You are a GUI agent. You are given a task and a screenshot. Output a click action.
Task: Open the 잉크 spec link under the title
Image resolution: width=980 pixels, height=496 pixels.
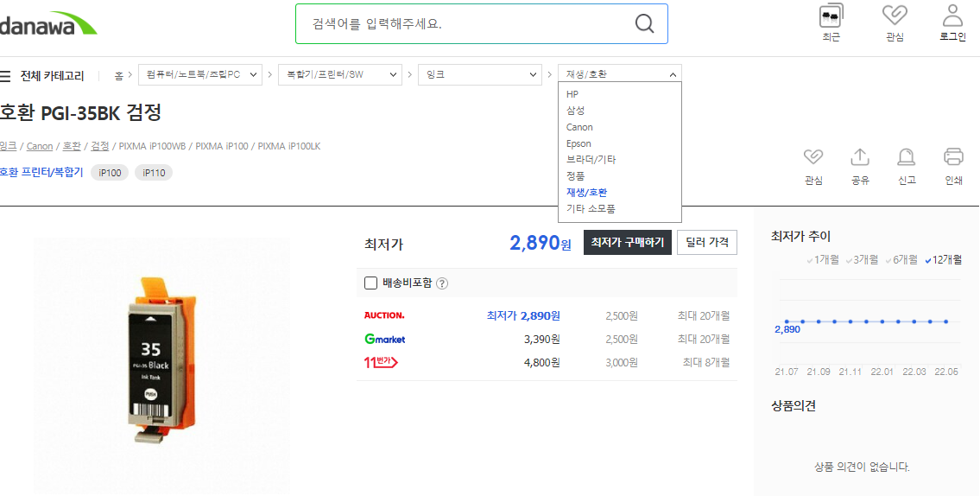click(x=8, y=146)
